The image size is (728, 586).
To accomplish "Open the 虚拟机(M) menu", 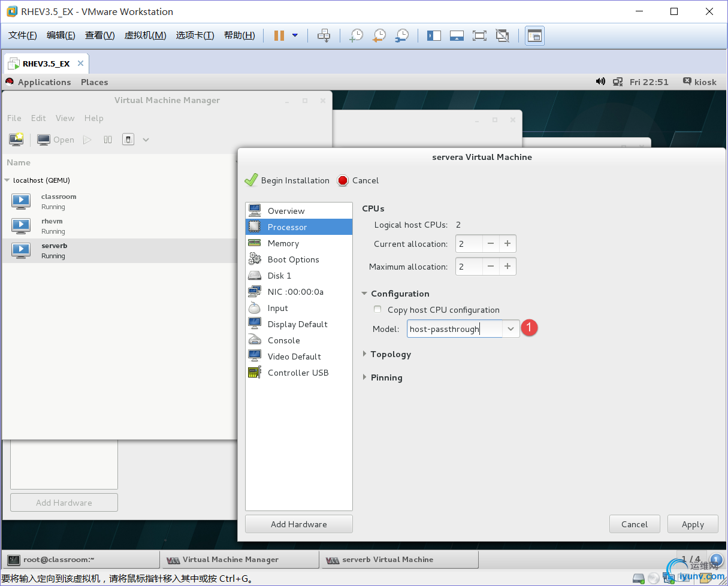I will pos(145,35).
